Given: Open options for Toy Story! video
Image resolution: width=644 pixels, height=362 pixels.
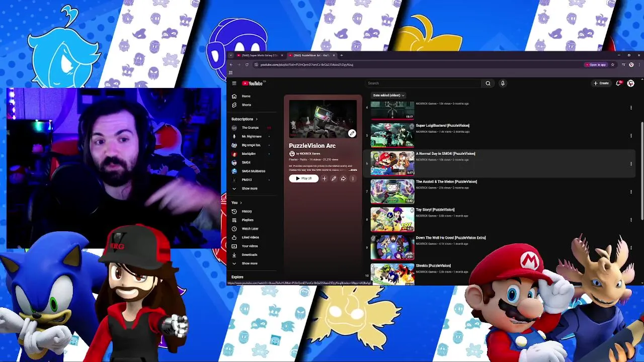Looking at the screenshot, I should point(631,220).
